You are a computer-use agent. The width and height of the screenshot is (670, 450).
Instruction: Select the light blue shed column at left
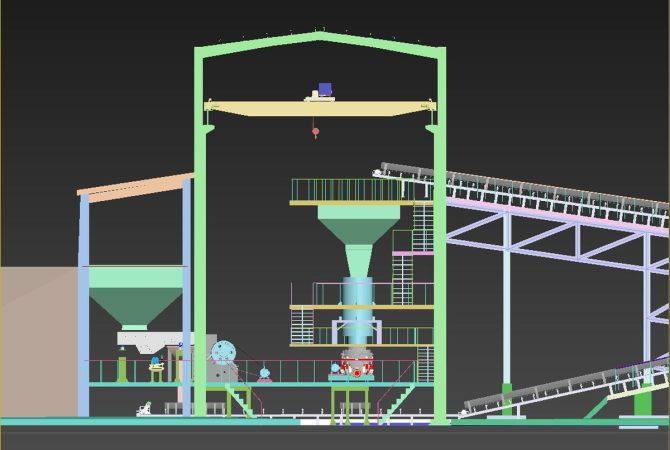[x=84, y=300]
